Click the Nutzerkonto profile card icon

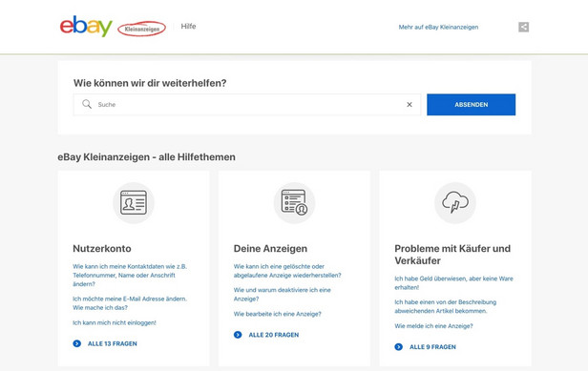pos(134,203)
